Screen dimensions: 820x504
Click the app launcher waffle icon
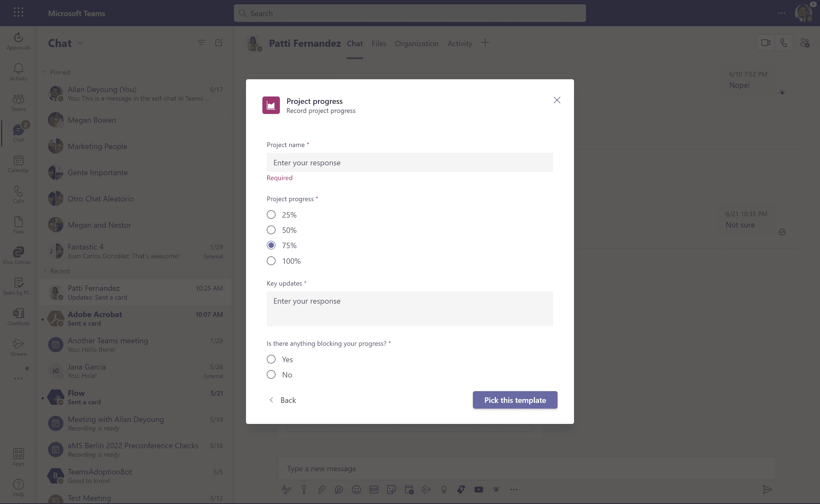[19, 12]
